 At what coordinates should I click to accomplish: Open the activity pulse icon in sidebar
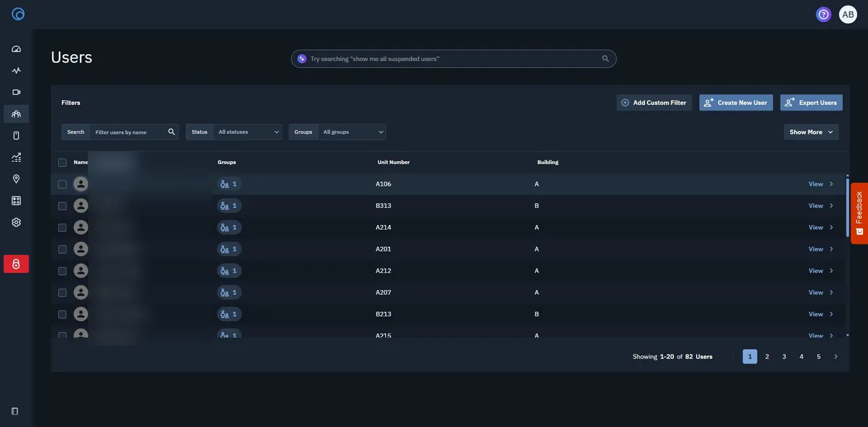pyautogui.click(x=16, y=70)
